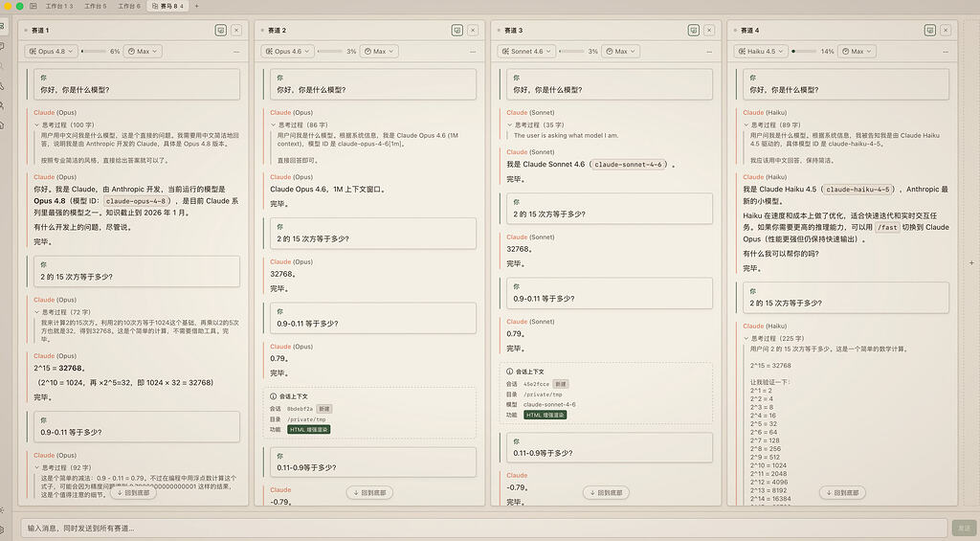980x541 pixels.
Task: Click the green-bordered icon in 赛道 1 header
Action: point(221,30)
